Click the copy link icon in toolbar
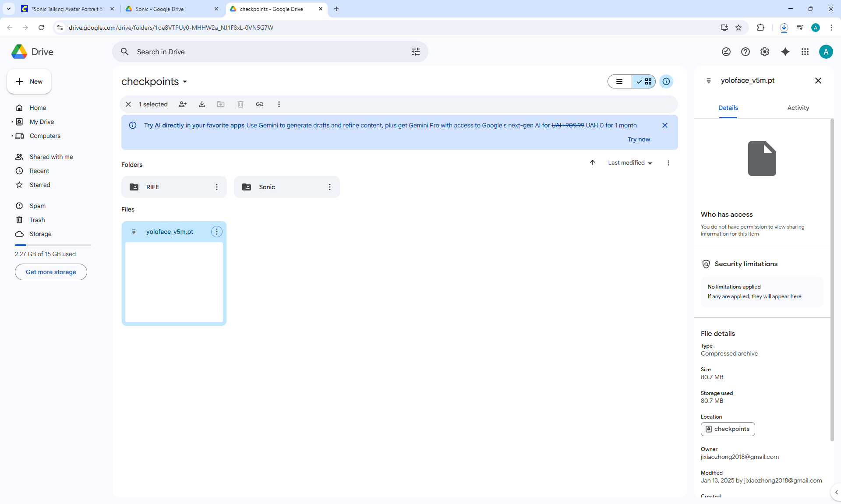 click(x=260, y=104)
